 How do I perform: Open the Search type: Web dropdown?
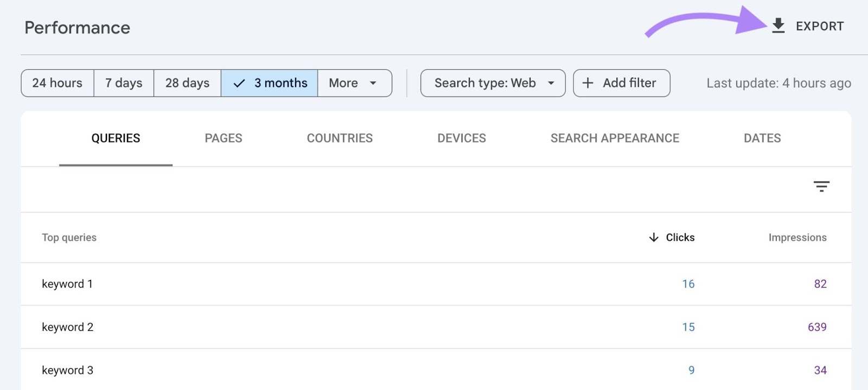click(493, 83)
